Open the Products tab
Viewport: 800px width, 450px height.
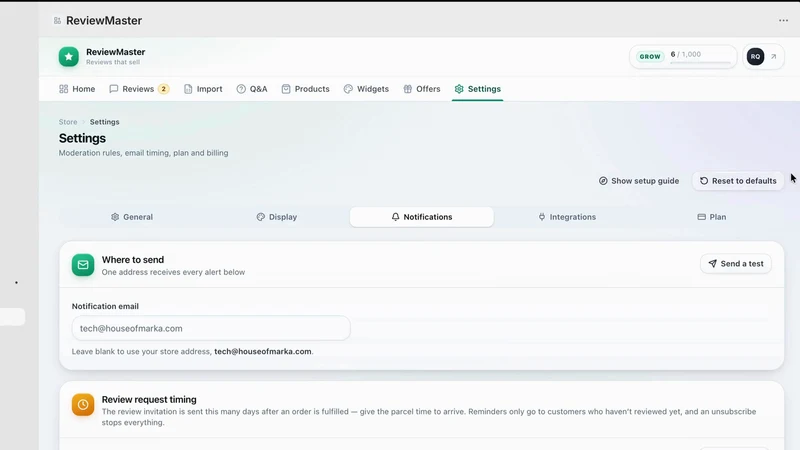click(306, 89)
